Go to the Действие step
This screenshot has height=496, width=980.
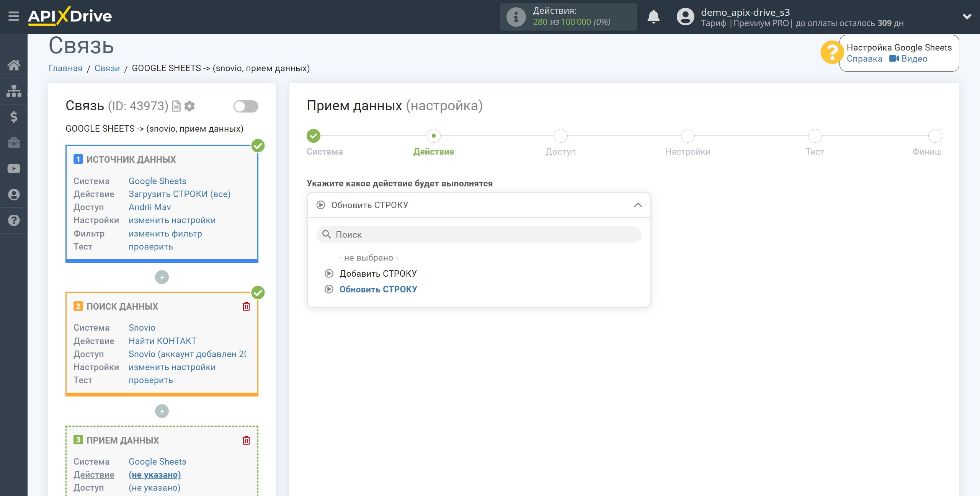coord(433,136)
